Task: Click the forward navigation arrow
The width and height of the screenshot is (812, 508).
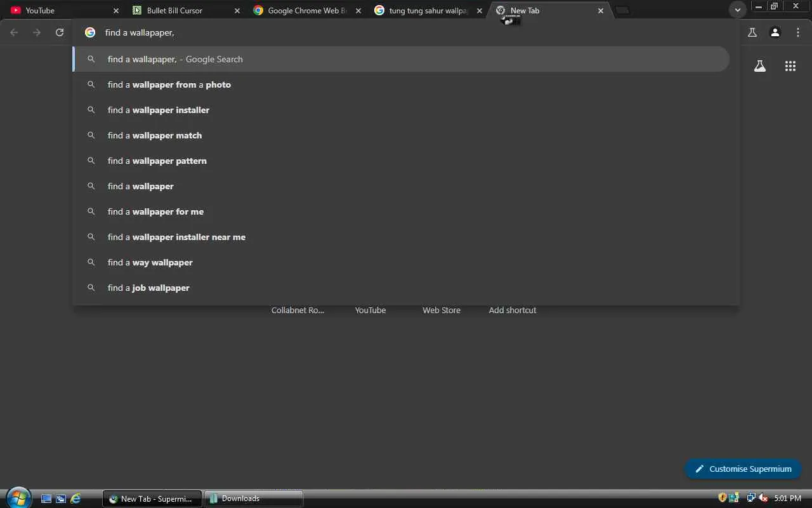Action: pos(37,32)
